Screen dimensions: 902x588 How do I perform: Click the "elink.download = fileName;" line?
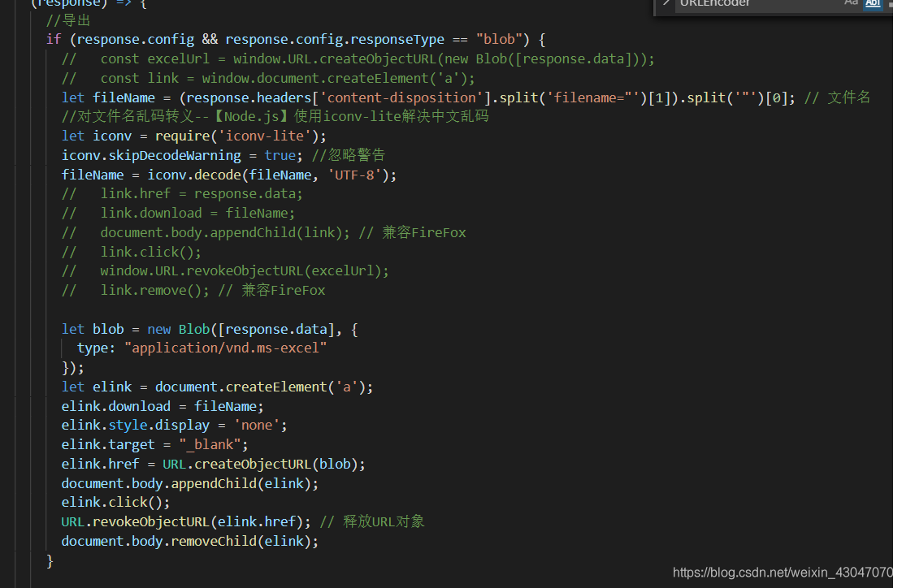click(x=163, y=406)
